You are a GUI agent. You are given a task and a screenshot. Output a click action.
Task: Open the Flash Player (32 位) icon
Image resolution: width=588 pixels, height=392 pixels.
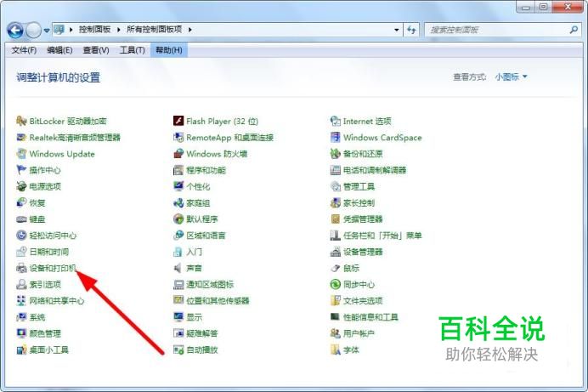[178, 121]
